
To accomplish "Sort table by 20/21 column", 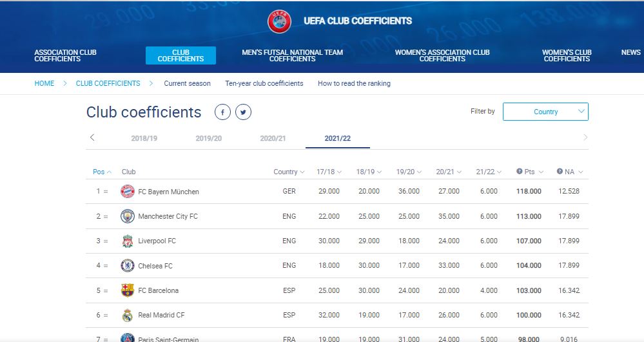I will click(449, 172).
